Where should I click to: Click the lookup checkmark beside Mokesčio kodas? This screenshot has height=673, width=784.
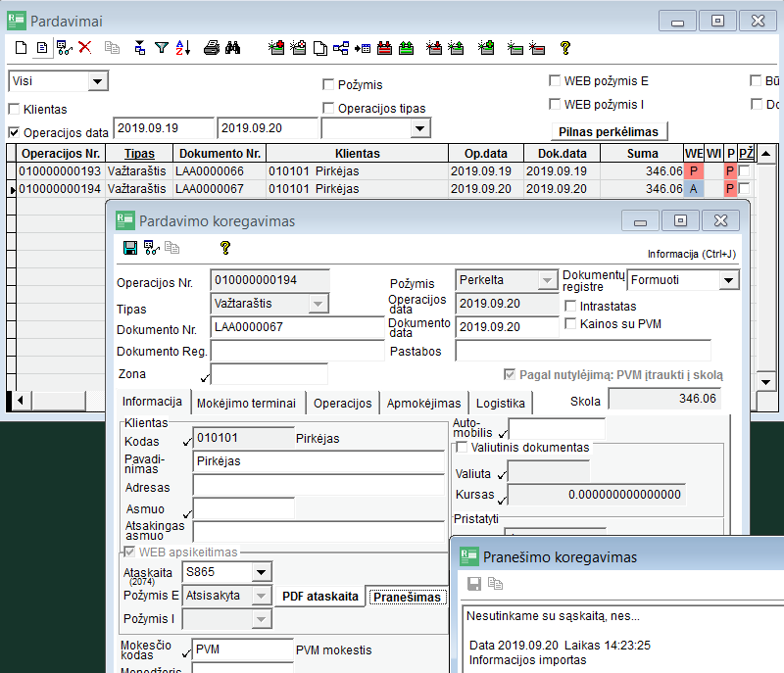coord(186,653)
